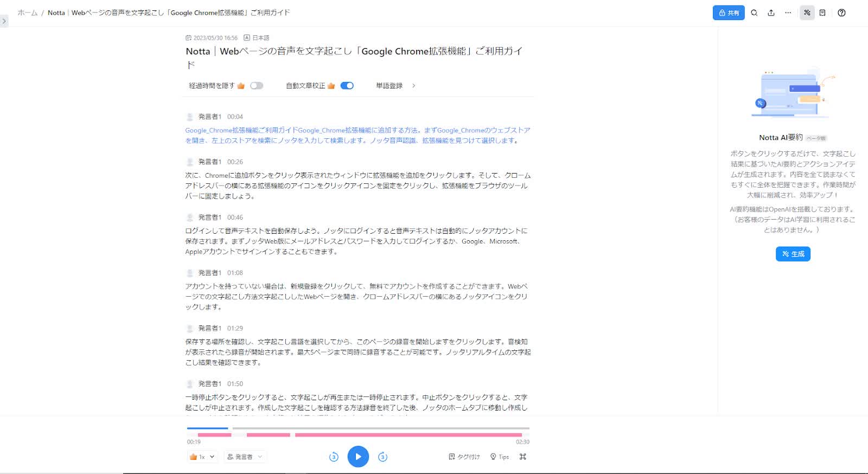Open the search and replace icon

pyautogui.click(x=754, y=13)
